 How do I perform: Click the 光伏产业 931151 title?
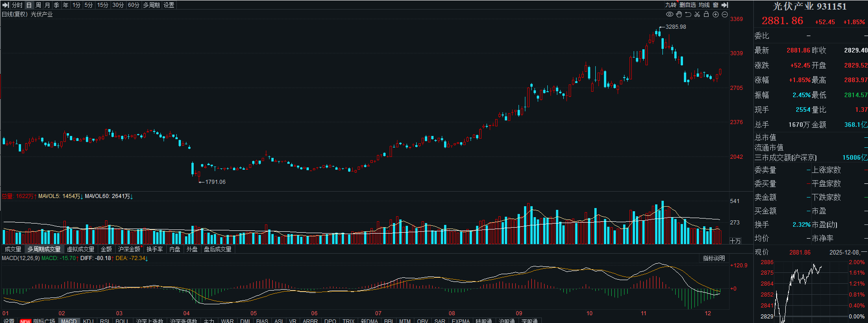click(810, 6)
